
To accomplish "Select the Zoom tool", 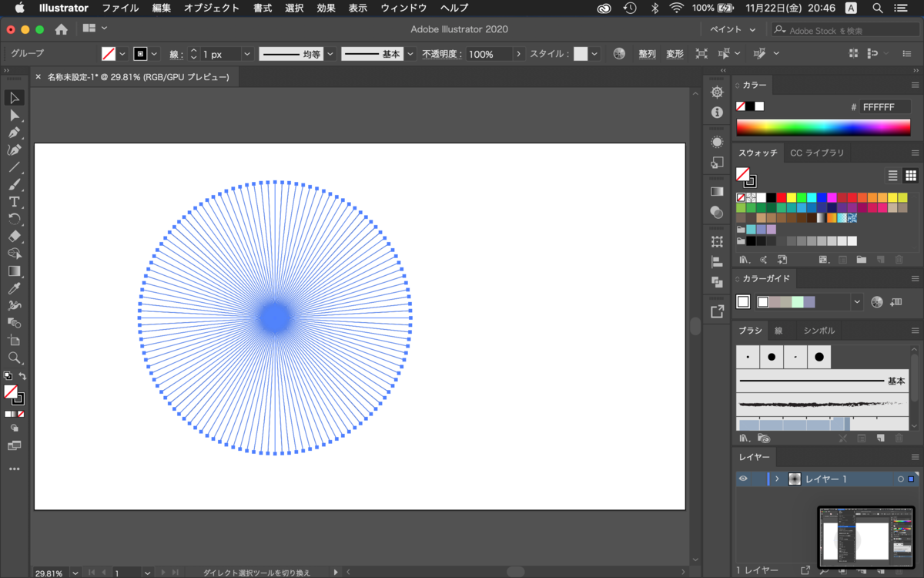I will pos(14,358).
